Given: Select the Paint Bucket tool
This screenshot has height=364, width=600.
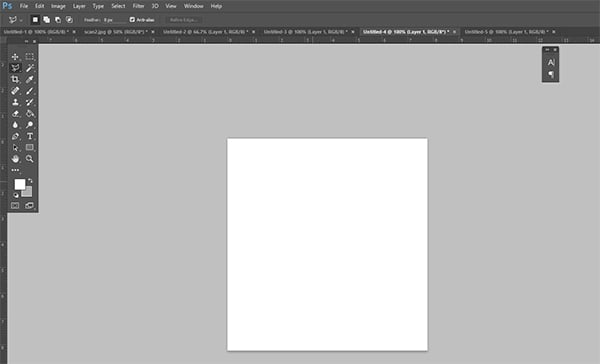Looking at the screenshot, I should click(29, 114).
